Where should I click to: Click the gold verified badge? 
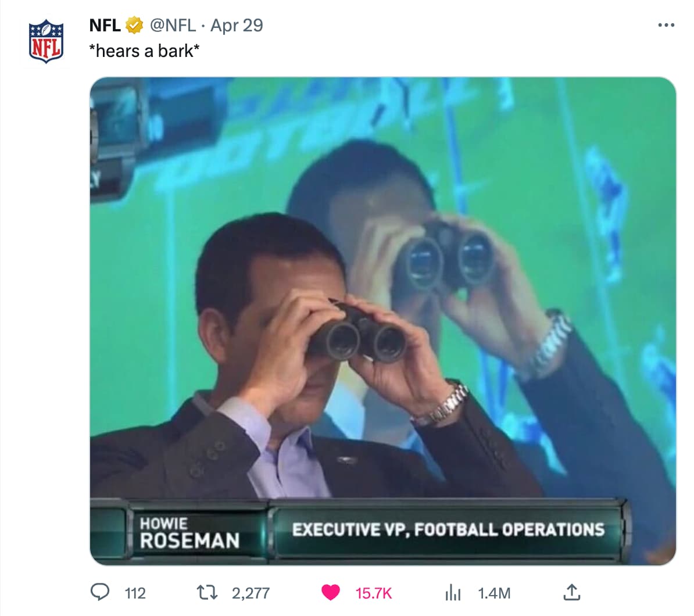tap(134, 25)
